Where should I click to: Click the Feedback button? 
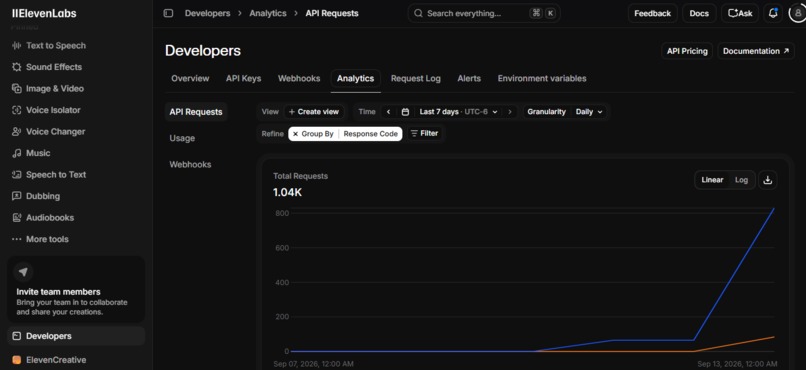(653, 13)
